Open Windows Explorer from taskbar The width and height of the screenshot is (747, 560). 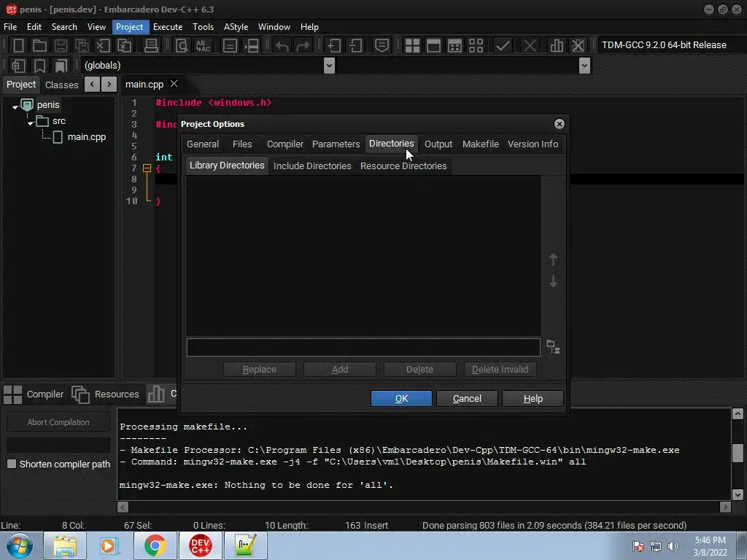coord(65,545)
